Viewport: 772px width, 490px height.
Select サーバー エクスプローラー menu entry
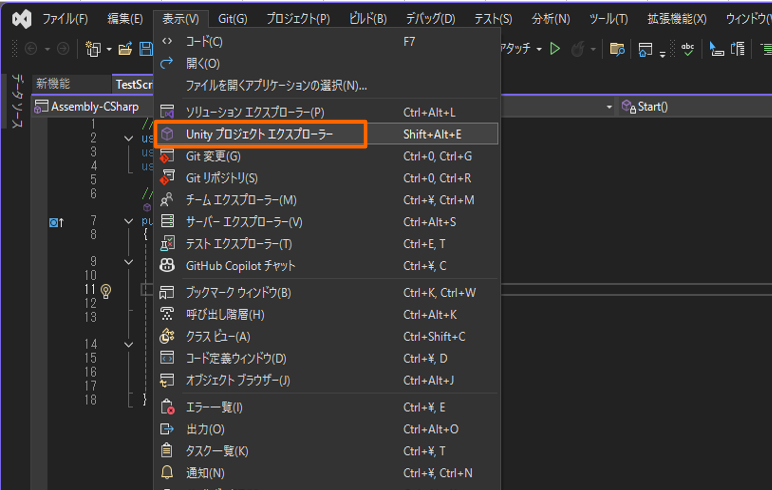pyautogui.click(x=244, y=222)
